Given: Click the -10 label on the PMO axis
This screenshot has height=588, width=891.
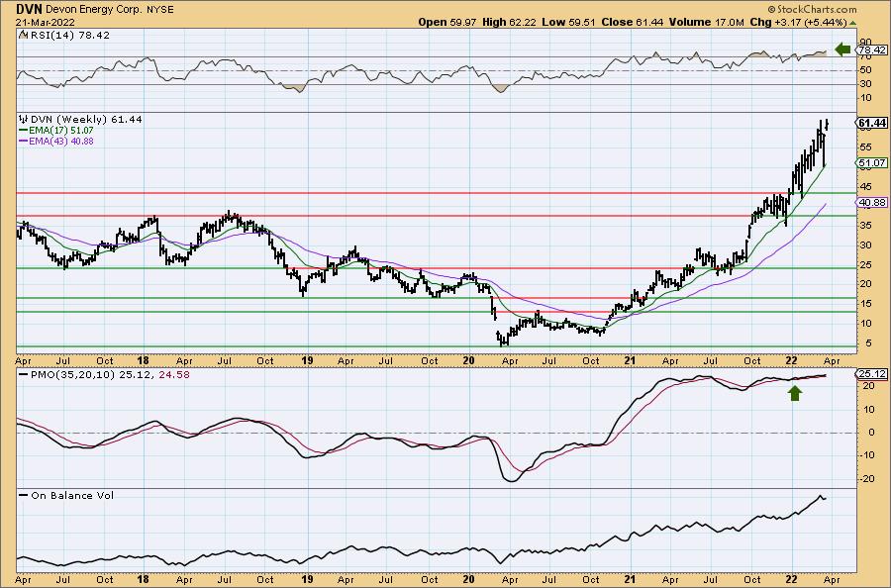Looking at the screenshot, I should coord(866,455).
